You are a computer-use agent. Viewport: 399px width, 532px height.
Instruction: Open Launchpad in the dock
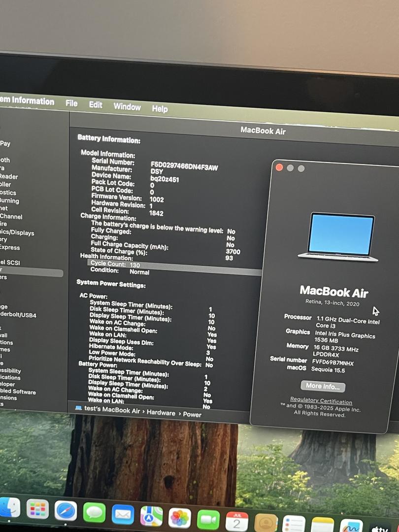click(x=37, y=509)
